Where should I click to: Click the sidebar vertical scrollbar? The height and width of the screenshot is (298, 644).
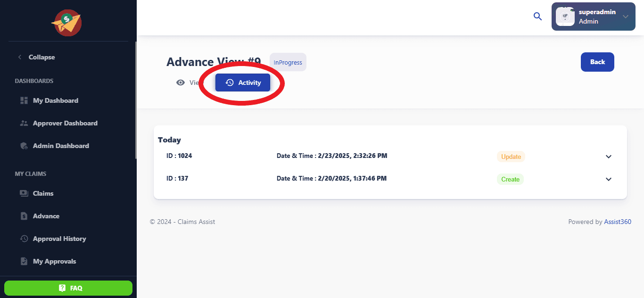136,100
